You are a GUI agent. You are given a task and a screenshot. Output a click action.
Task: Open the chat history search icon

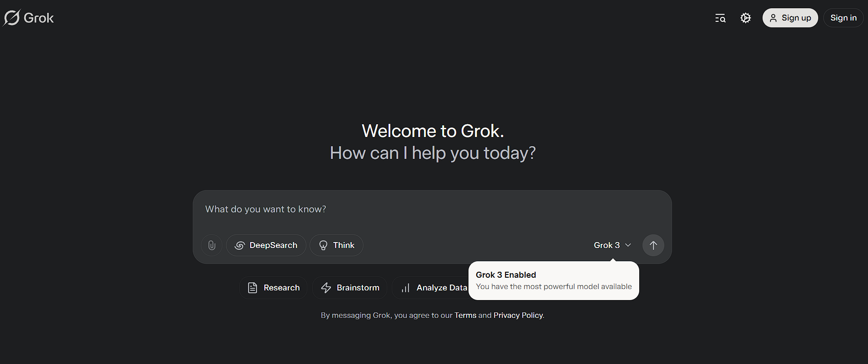[x=720, y=18]
